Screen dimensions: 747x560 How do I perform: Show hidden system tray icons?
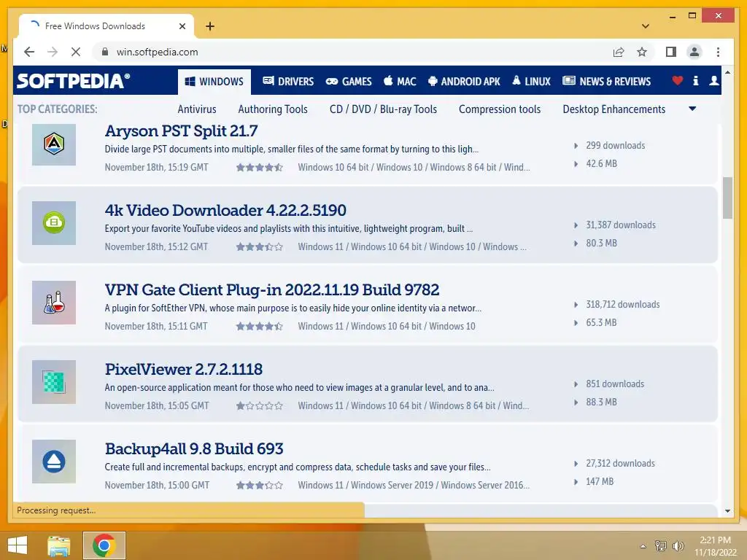click(x=643, y=545)
